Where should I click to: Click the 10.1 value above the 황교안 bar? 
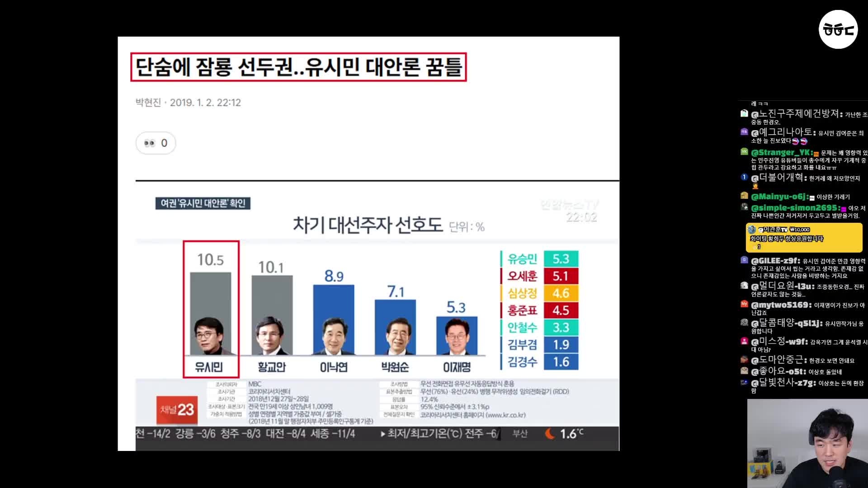tap(271, 267)
